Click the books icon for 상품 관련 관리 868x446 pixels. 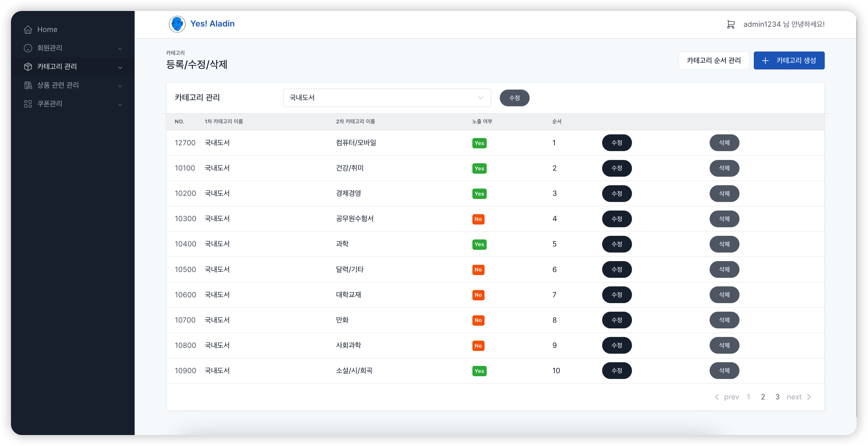[x=28, y=85]
